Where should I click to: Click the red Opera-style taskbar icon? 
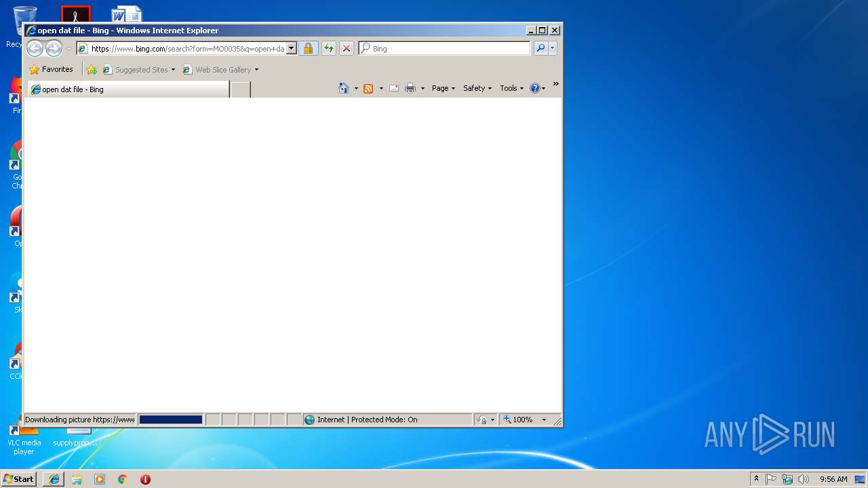(145, 479)
